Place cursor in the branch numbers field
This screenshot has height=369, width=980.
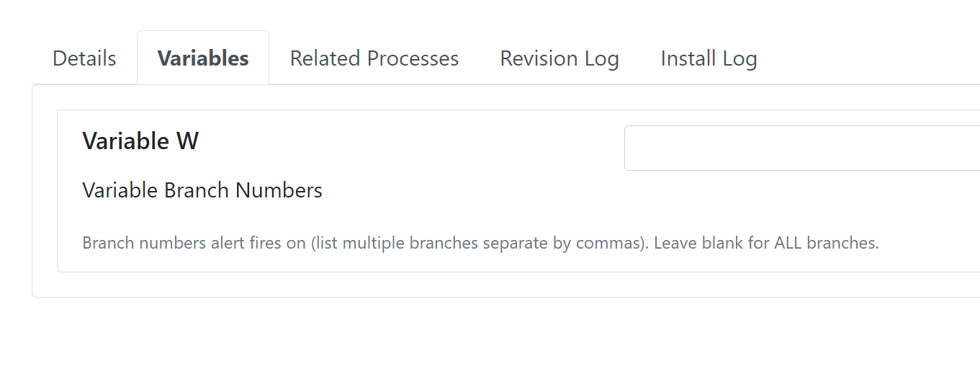[x=802, y=148]
